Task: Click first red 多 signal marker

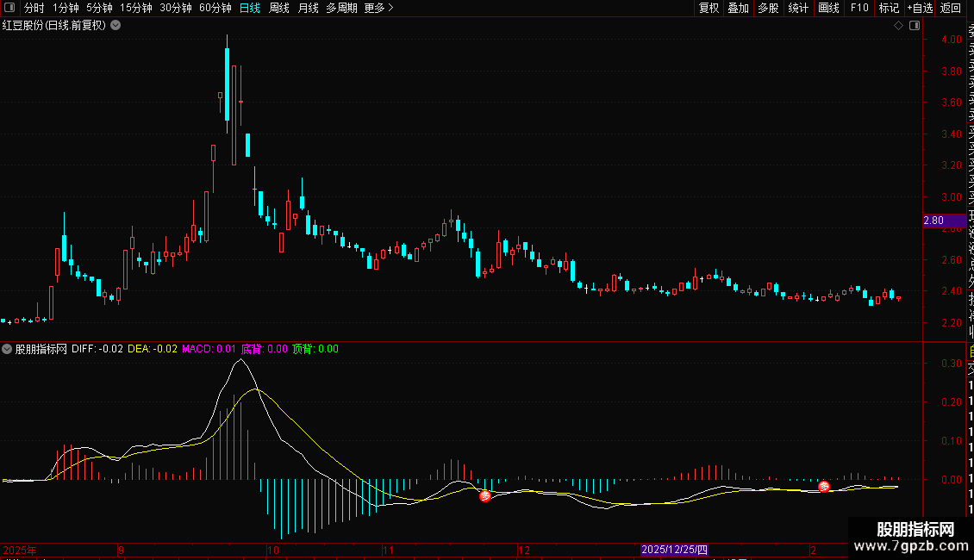Action: [x=485, y=495]
